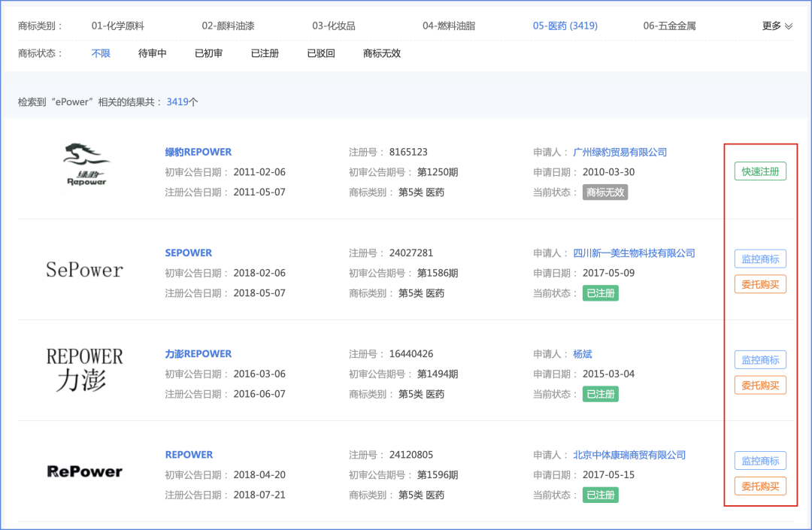Click 快速注册 for 绿豹REPOWER

tap(760, 171)
